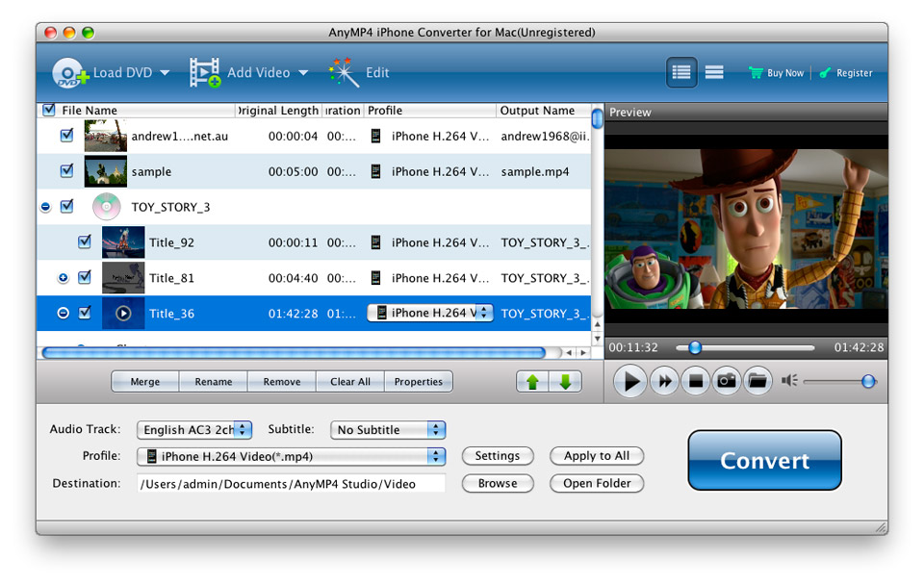Select the Title_81 row thumbnail
This screenshot has width=924, height=584.
coord(123,277)
